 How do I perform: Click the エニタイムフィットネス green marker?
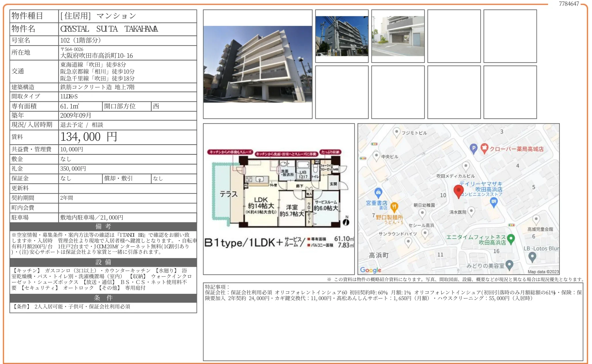click(511, 239)
